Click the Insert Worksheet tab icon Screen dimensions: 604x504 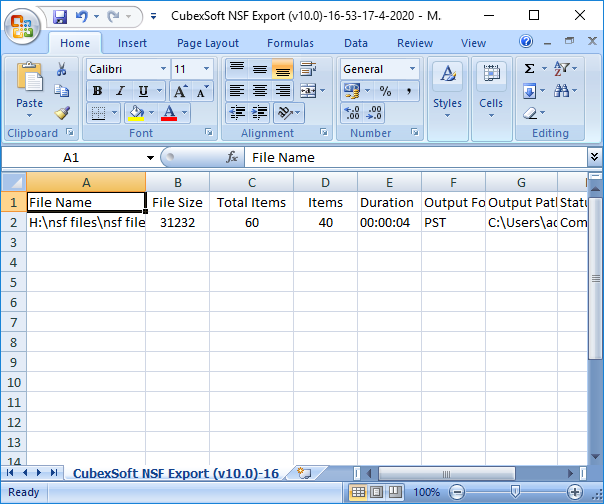[x=304, y=473]
